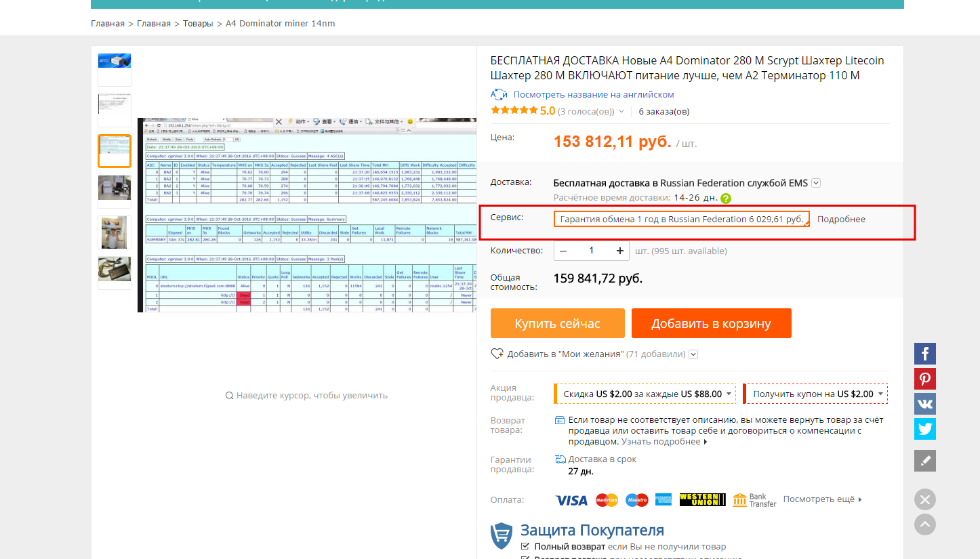Share the product on VK
The image size is (980, 559).
coord(925,404)
